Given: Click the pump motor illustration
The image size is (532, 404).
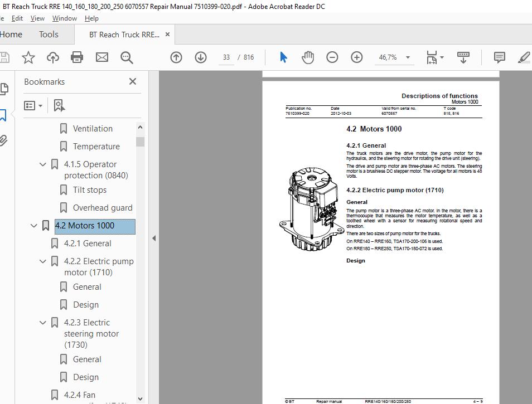Looking at the screenshot, I should [312, 208].
